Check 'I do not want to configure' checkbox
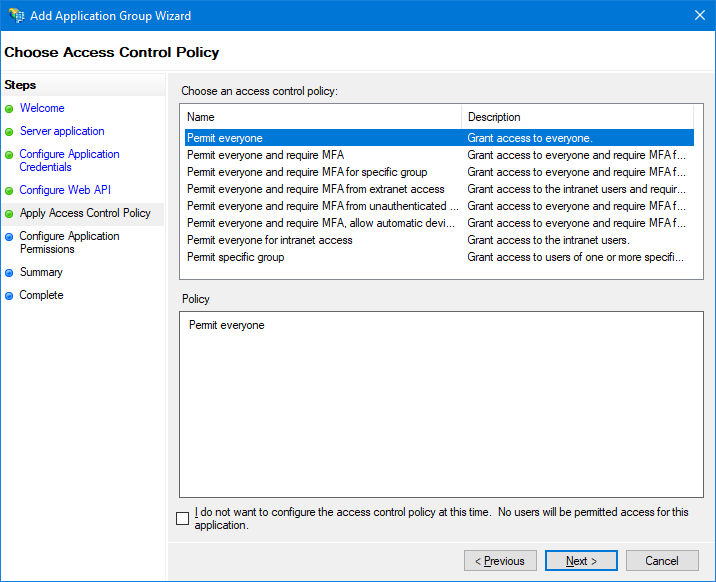716x582 pixels. click(x=183, y=519)
